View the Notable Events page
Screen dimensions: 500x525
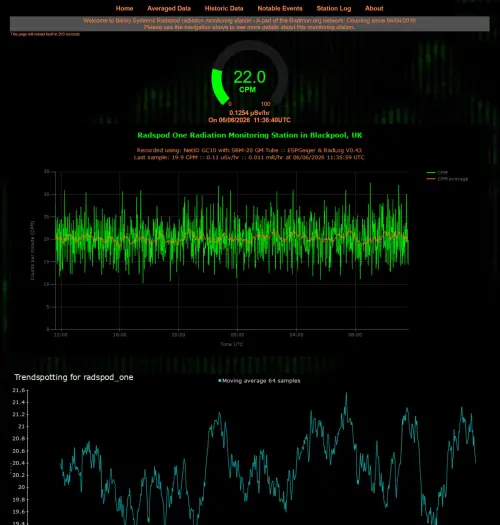point(280,8)
